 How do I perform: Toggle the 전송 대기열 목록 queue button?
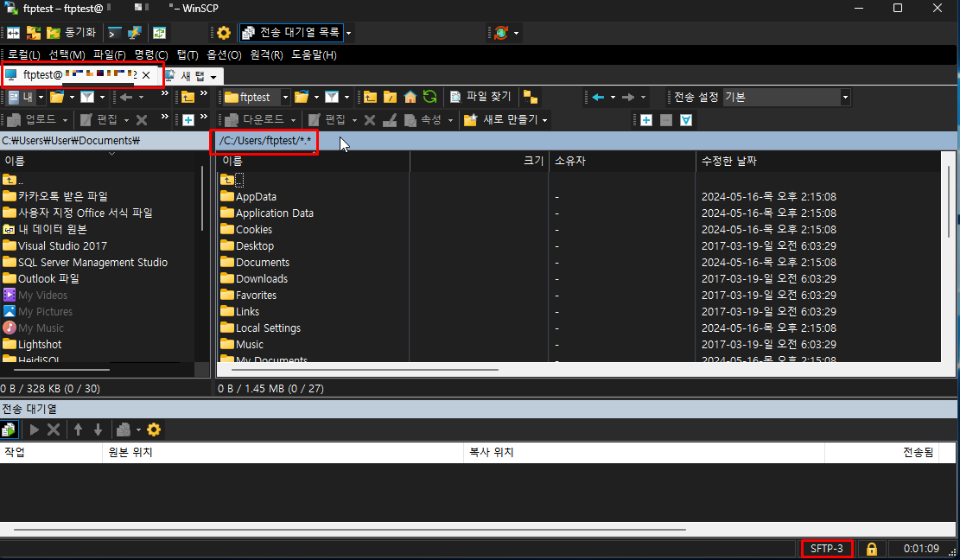(x=291, y=33)
